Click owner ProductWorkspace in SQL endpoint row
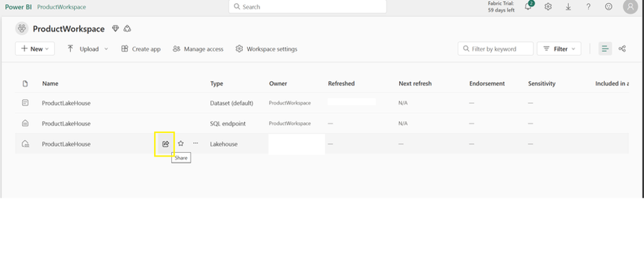Viewport: 644px width, 270px height. 290,123
